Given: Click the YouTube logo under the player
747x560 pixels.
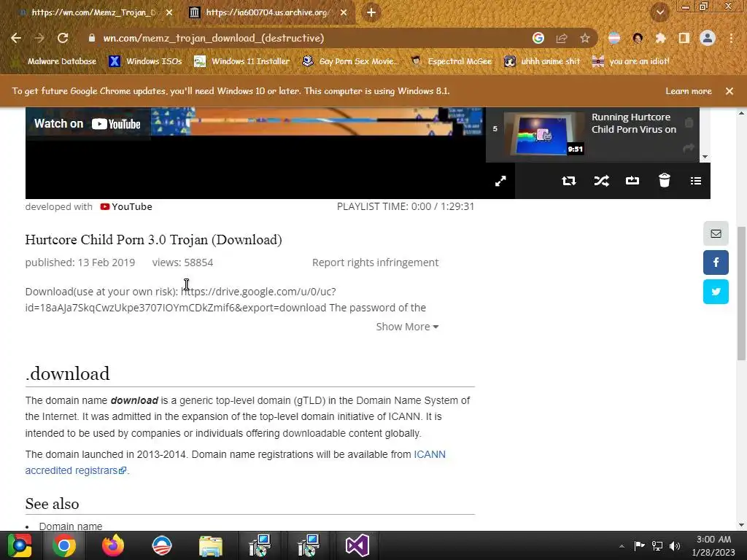Looking at the screenshot, I should (126, 206).
